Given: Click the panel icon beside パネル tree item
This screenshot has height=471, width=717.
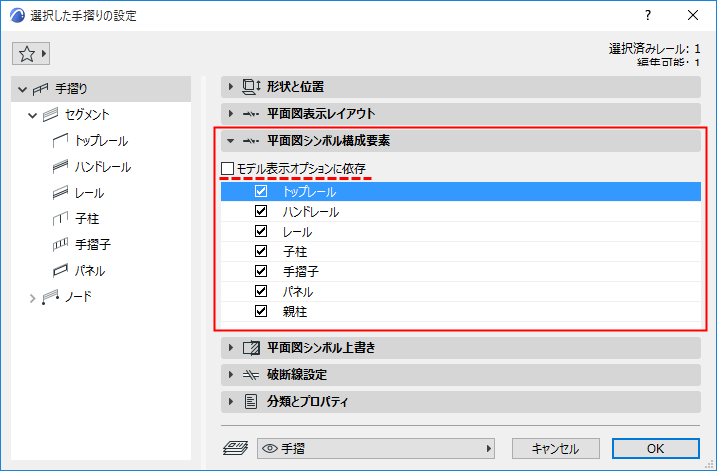Looking at the screenshot, I should (x=60, y=271).
